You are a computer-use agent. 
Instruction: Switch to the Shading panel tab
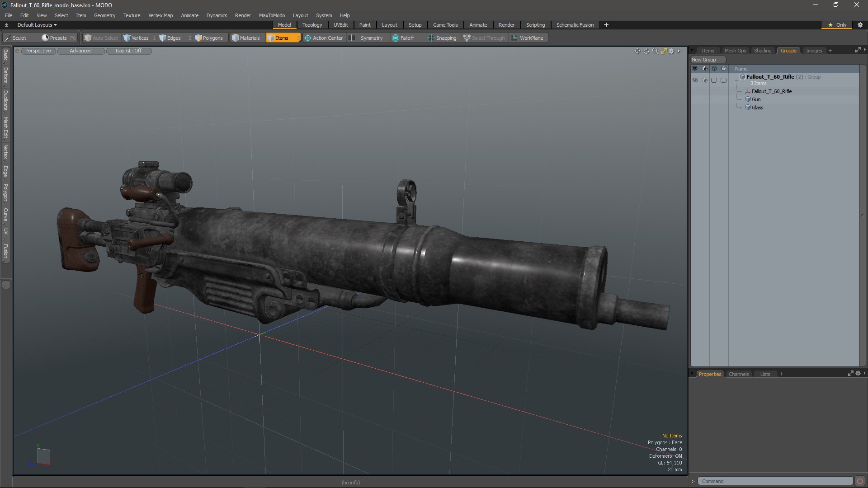763,51
